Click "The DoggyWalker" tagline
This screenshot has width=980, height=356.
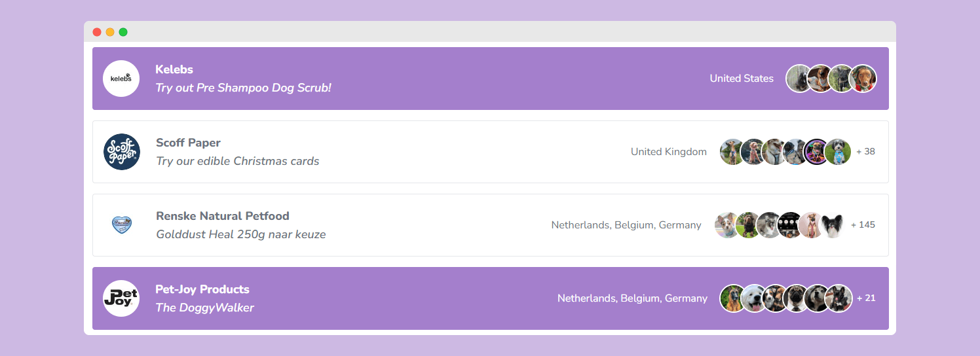pyautogui.click(x=204, y=308)
